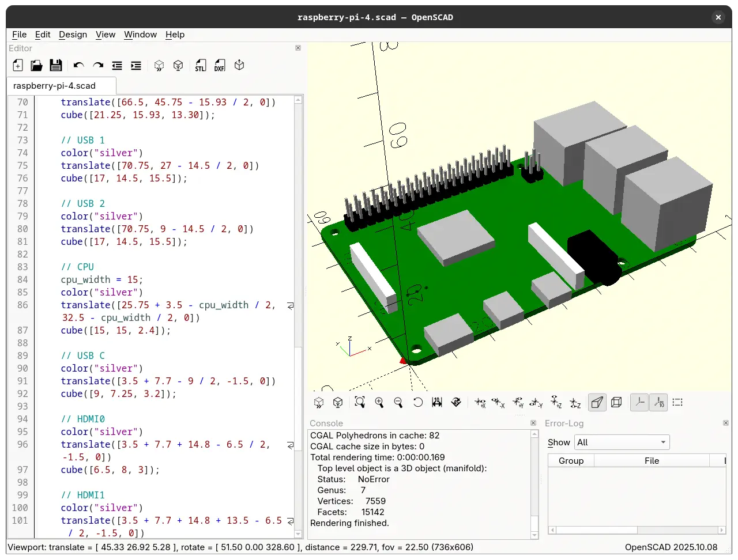The height and width of the screenshot is (560, 738).
Task: Select the View All icon in viewport toolbar
Action: [359, 402]
